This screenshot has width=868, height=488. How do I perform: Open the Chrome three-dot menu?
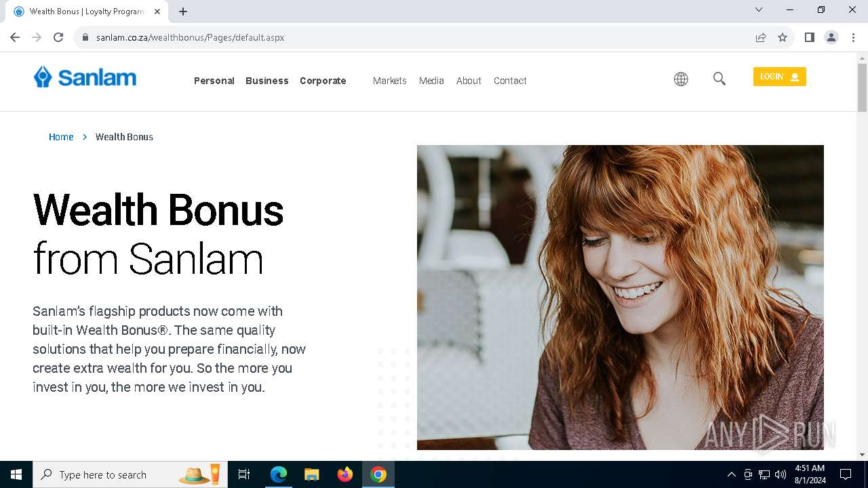click(x=853, y=37)
